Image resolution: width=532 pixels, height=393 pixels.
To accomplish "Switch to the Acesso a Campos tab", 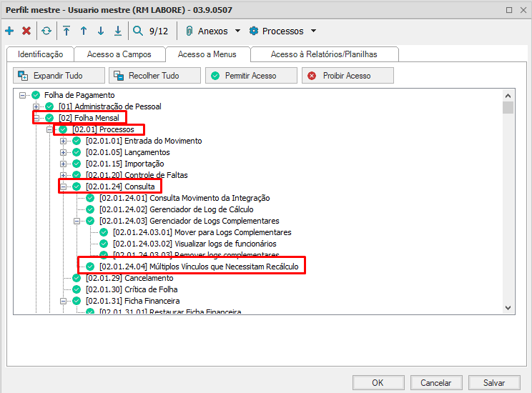I will pos(119,54).
